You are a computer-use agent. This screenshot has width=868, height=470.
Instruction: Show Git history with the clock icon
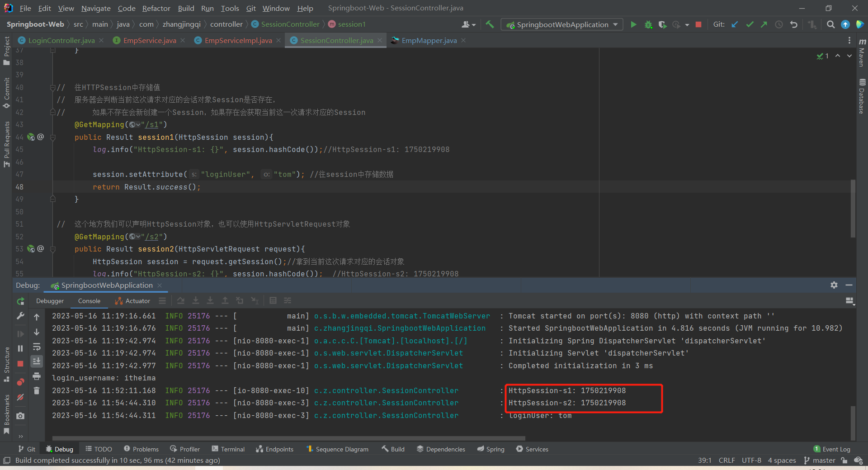pyautogui.click(x=778, y=24)
